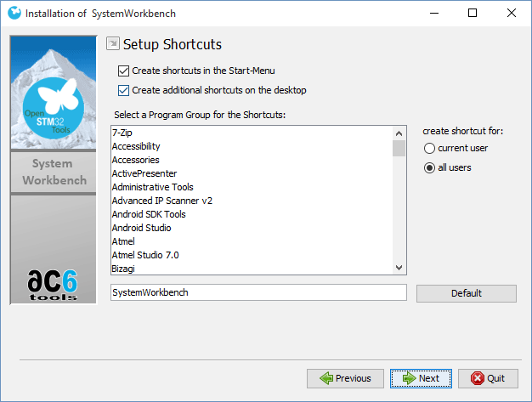The width and height of the screenshot is (532, 402).
Task: Pick Atmel Studio 7.0 from the list
Action: click(145, 255)
